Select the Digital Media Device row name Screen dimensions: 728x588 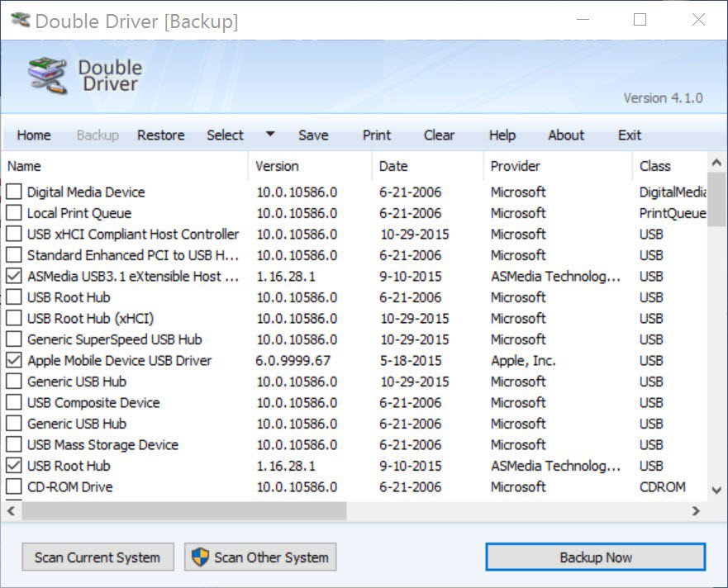pos(86,192)
